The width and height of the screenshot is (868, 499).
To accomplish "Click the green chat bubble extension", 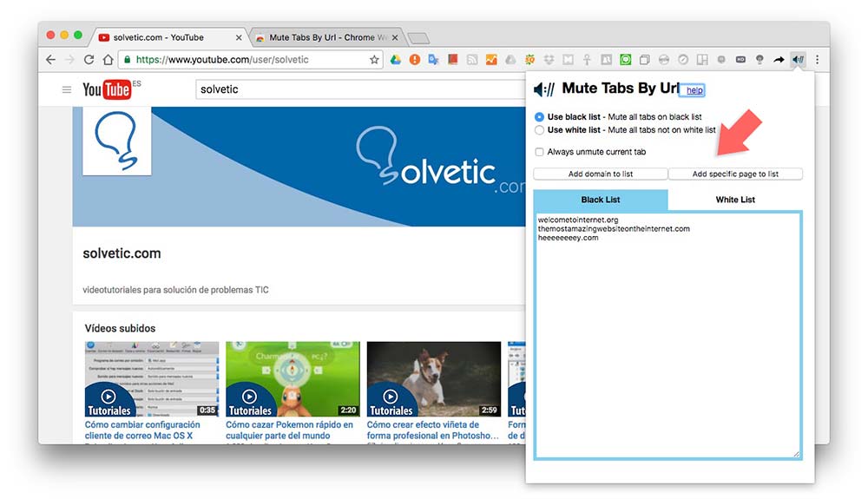I will point(626,60).
